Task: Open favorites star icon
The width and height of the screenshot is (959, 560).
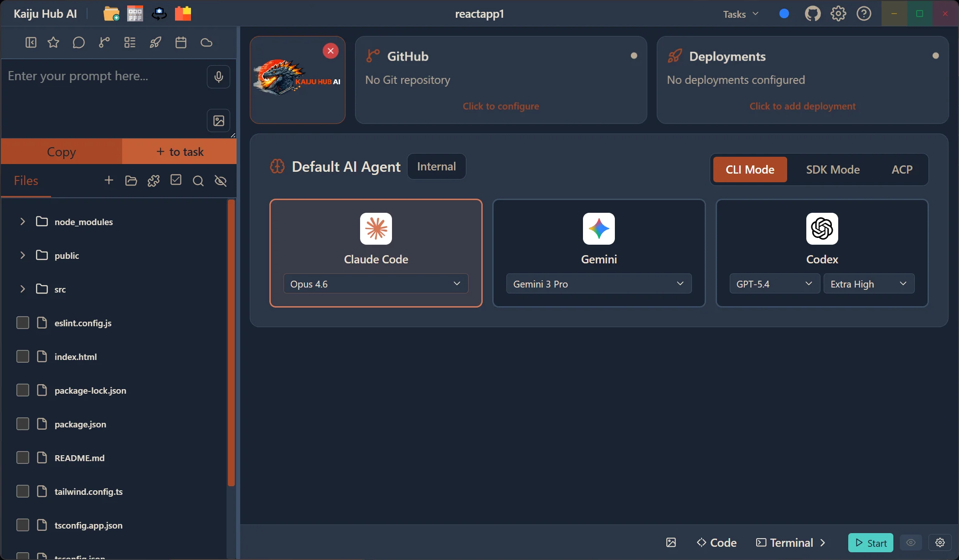Action: click(x=53, y=42)
